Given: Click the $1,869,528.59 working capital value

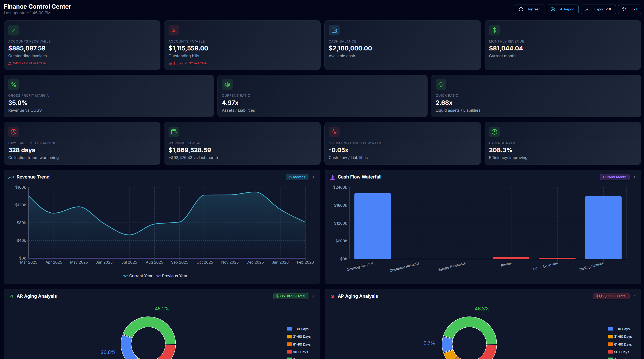Looking at the screenshot, I should pos(190,150).
